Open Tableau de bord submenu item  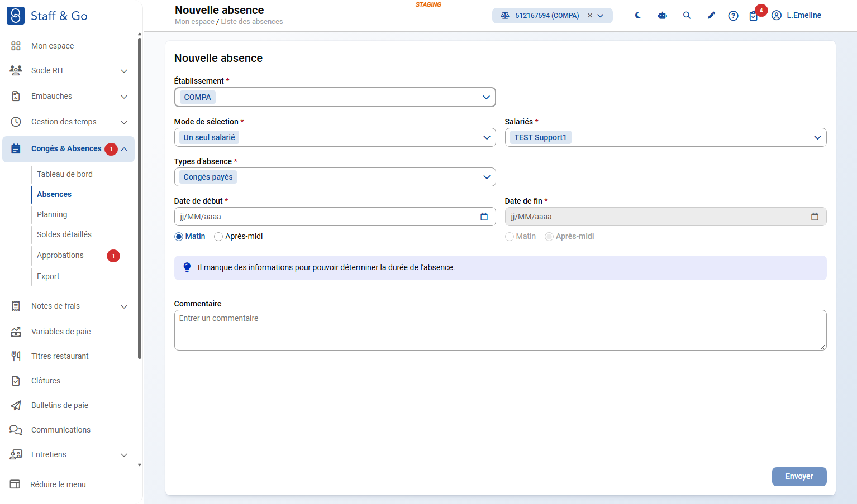[x=65, y=174]
